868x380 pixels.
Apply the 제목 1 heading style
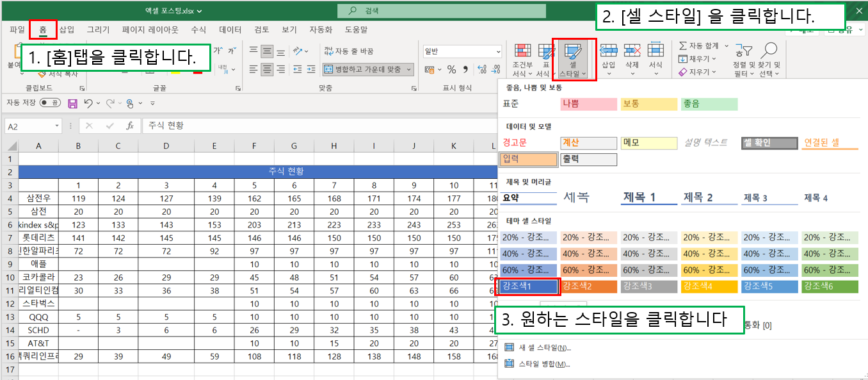[x=649, y=197]
